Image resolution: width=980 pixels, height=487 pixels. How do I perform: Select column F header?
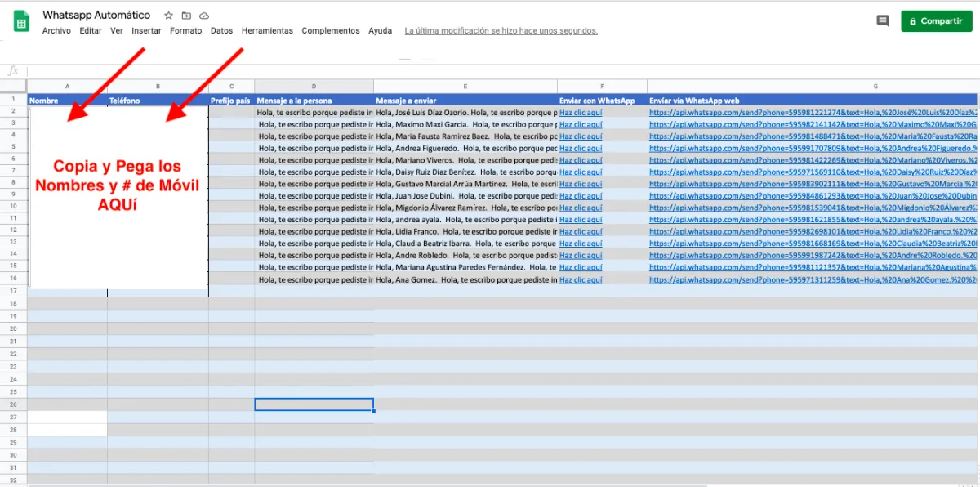(x=603, y=87)
